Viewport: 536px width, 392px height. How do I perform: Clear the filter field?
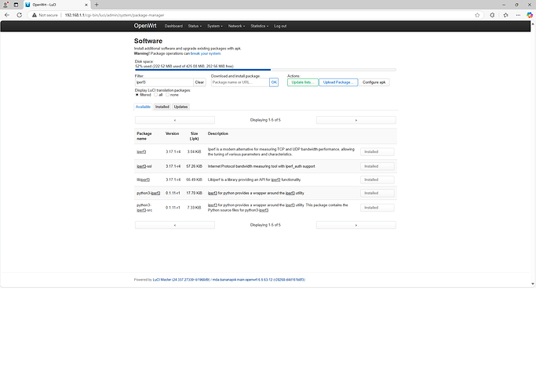(199, 82)
